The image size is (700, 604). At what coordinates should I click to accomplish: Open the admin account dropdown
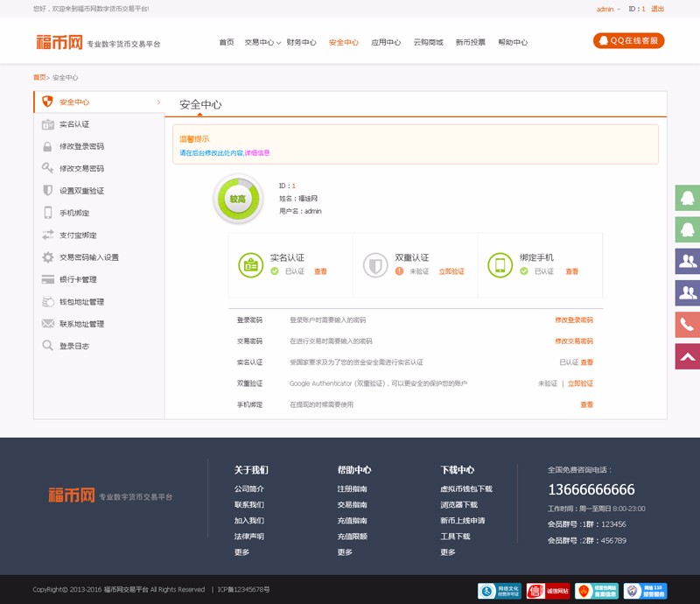pos(608,9)
